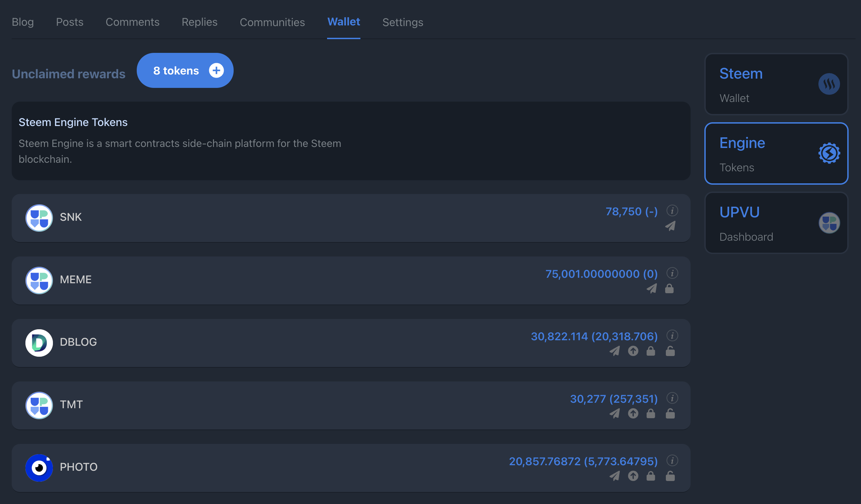The width and height of the screenshot is (861, 504).
Task: Click the DBLOG token logo
Action: (39, 343)
